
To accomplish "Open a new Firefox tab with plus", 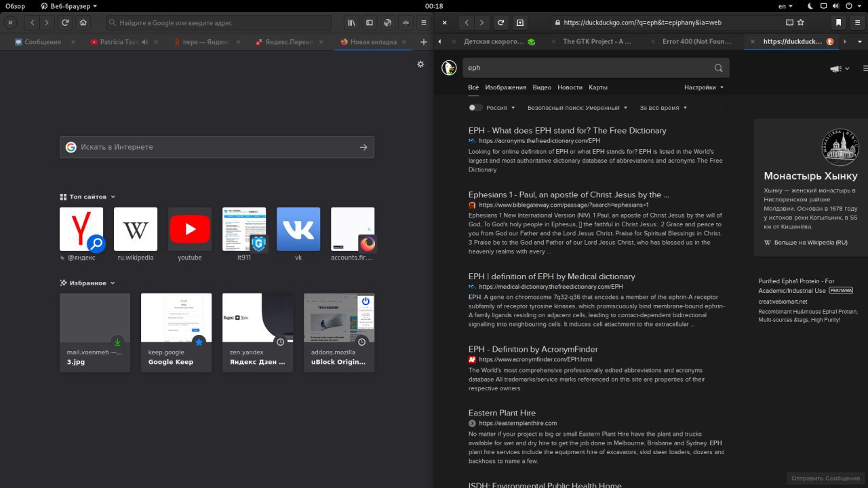I will [x=424, y=42].
